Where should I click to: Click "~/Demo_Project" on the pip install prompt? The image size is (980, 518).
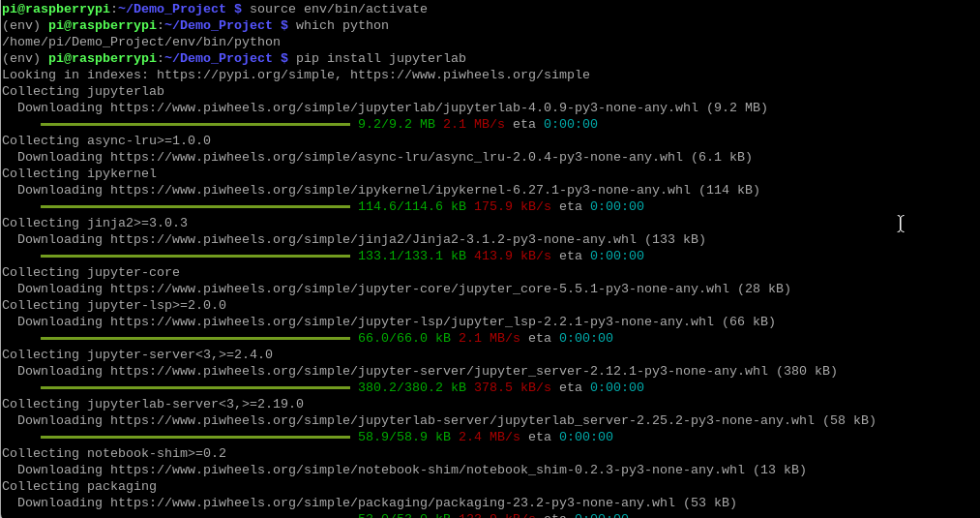(218, 58)
